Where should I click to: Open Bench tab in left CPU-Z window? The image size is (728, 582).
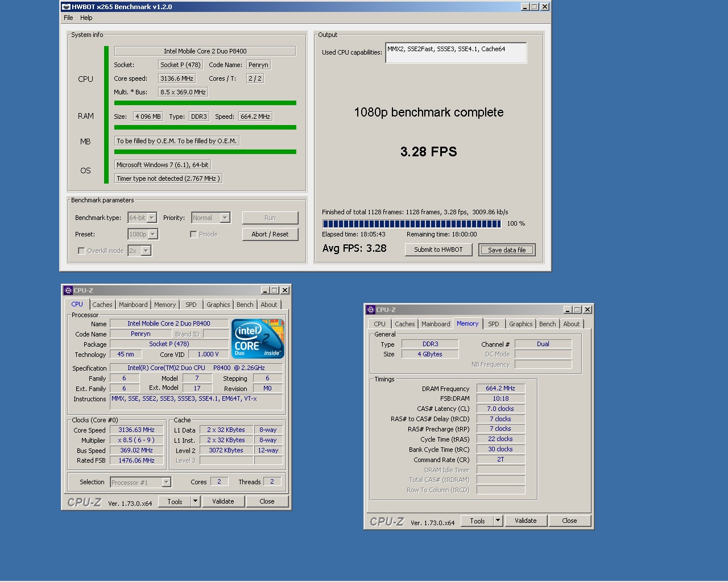coord(245,305)
